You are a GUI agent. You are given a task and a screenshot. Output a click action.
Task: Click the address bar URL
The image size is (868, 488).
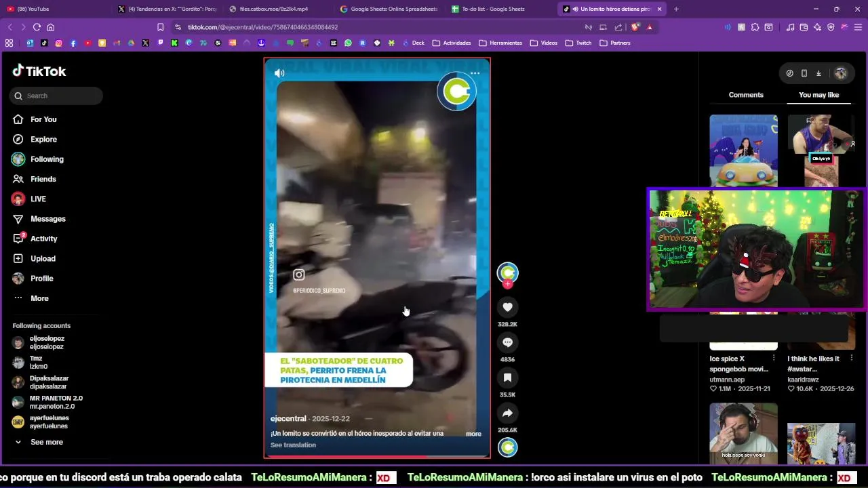[262, 27]
